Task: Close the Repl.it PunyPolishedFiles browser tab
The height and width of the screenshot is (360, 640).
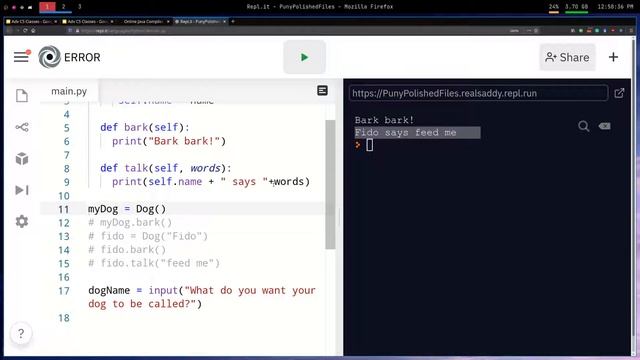Action: click(x=224, y=21)
